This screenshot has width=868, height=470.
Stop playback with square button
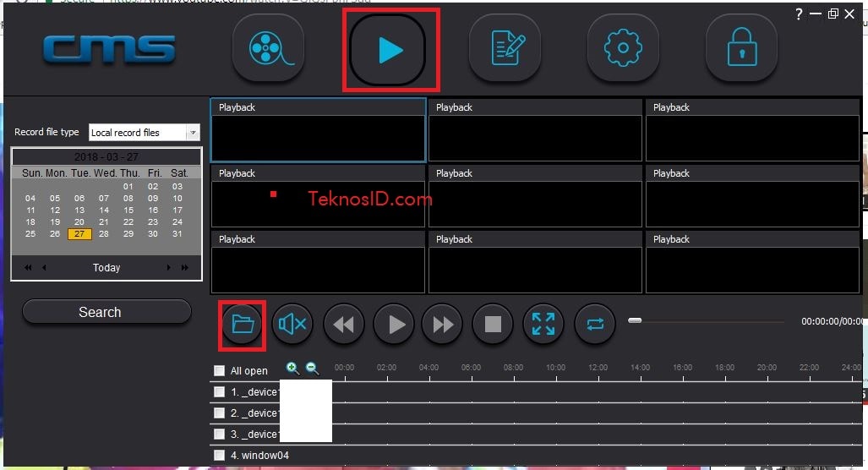492,324
